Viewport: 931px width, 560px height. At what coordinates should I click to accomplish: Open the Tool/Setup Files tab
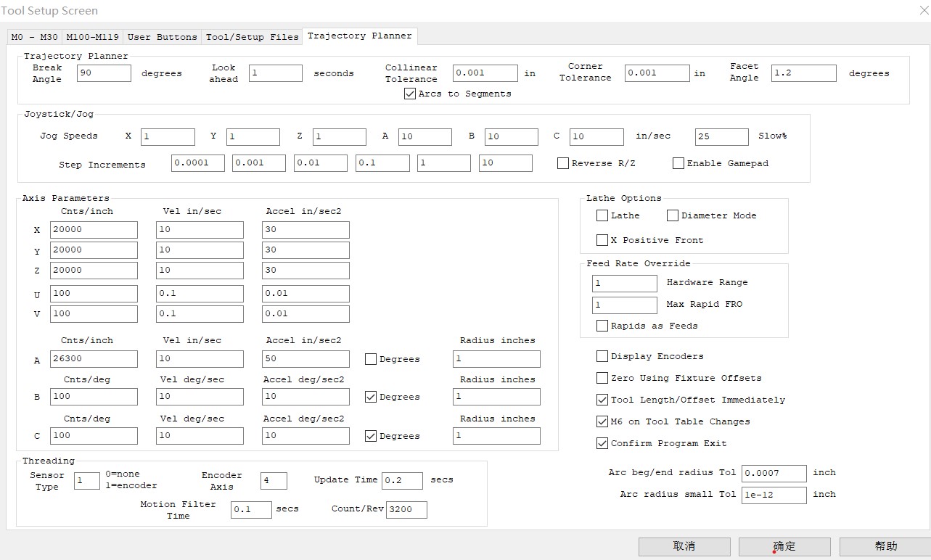(252, 37)
